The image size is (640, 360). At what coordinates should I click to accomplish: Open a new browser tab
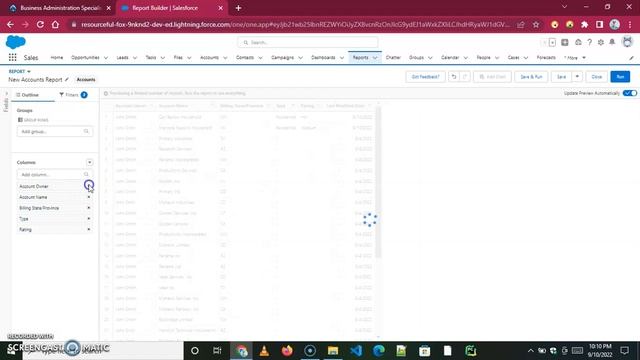coord(238,8)
